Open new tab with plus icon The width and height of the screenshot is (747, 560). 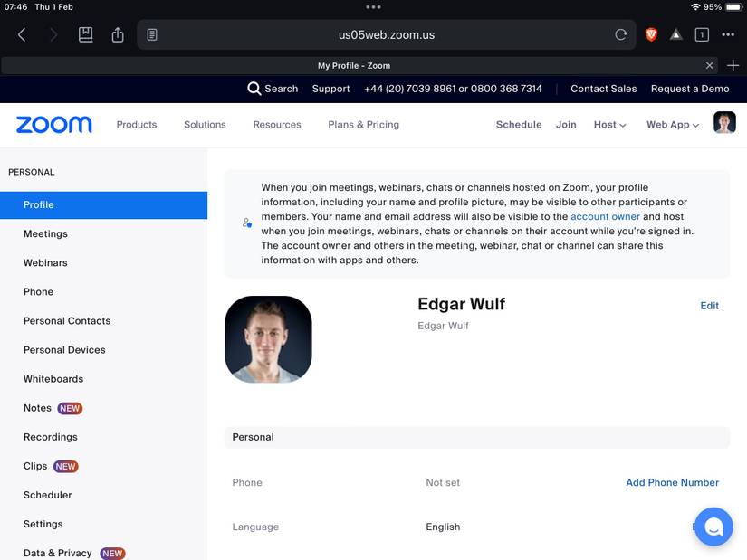tap(733, 65)
